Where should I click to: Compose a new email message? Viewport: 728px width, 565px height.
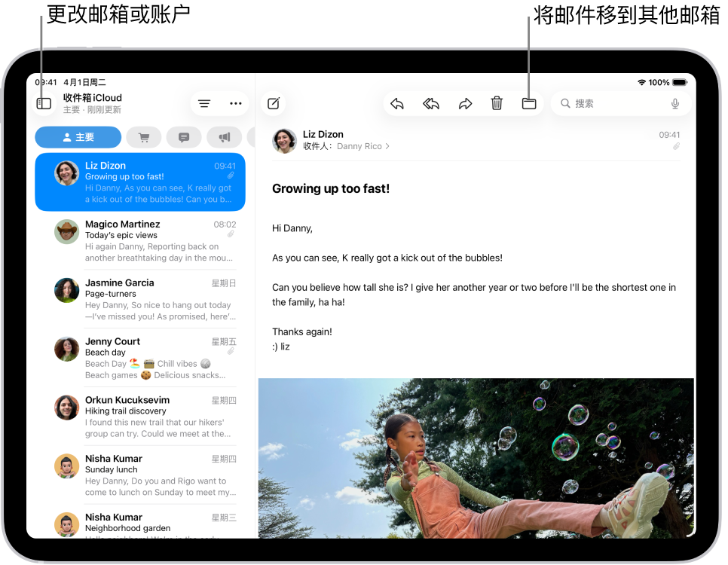tap(274, 103)
